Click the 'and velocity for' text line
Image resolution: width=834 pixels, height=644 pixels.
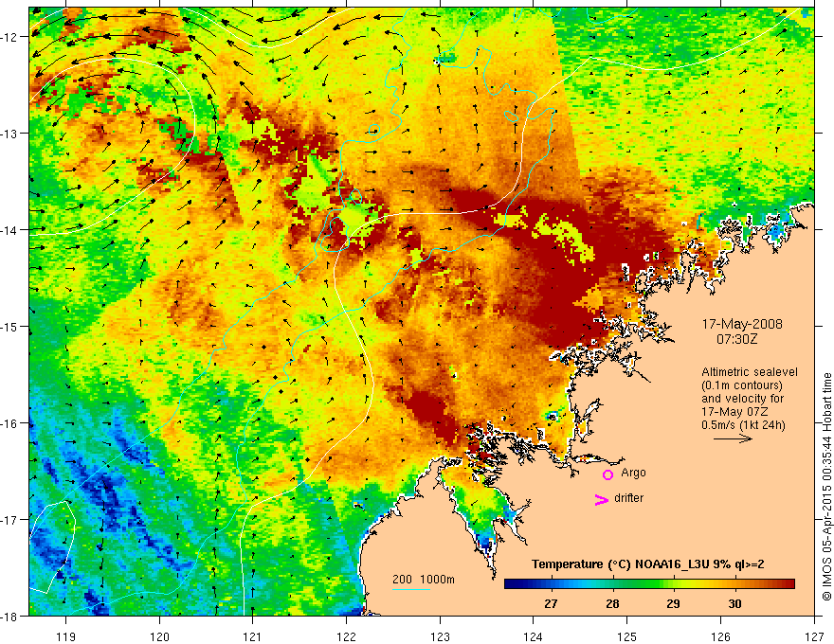[742, 399]
